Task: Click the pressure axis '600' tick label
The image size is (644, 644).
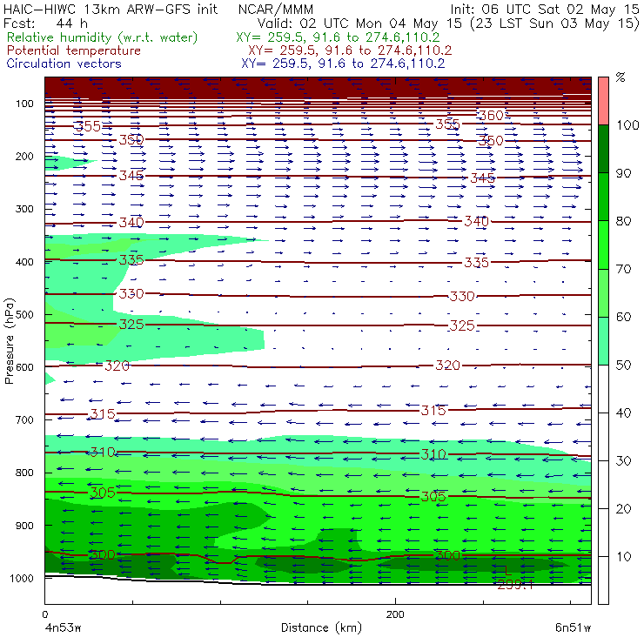Action: pyautogui.click(x=24, y=366)
